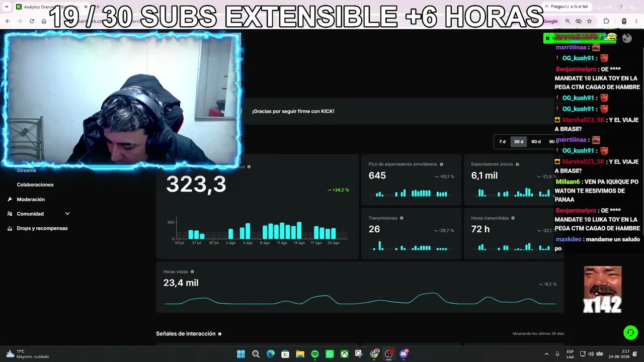Open Microsoft Store from the taskbar
Viewport: 644px width, 362px height.
(x=285, y=354)
